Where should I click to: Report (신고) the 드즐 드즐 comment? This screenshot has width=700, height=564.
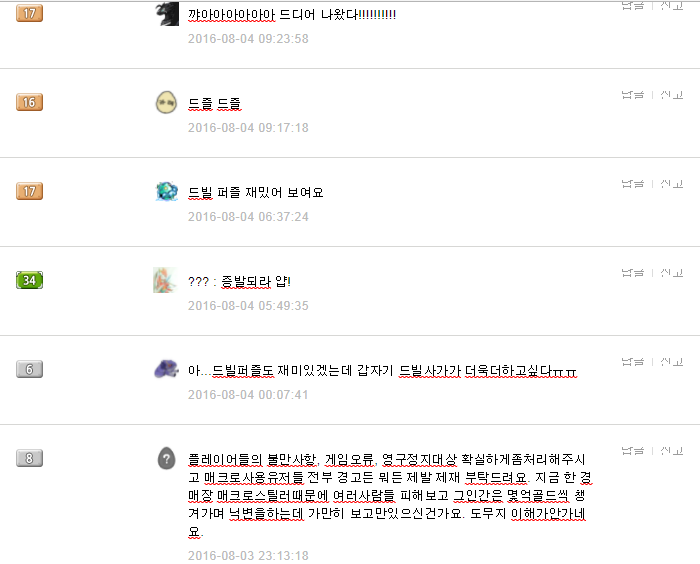pyautogui.click(x=672, y=95)
